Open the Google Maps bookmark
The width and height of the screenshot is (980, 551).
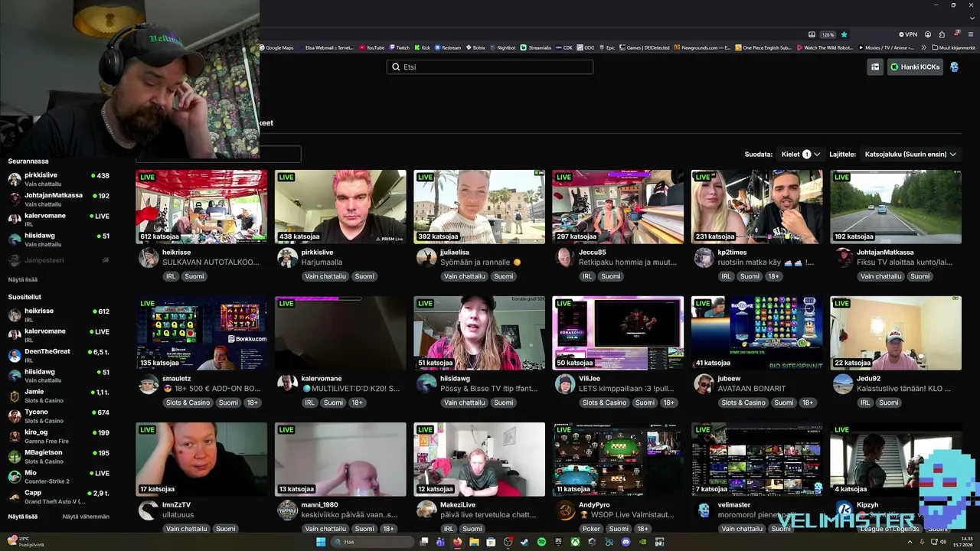tap(276, 47)
